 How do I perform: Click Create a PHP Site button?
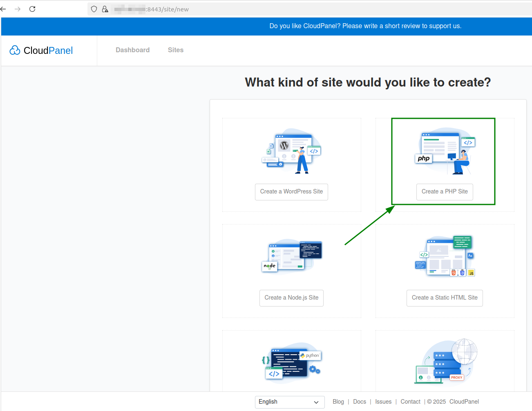click(x=445, y=192)
